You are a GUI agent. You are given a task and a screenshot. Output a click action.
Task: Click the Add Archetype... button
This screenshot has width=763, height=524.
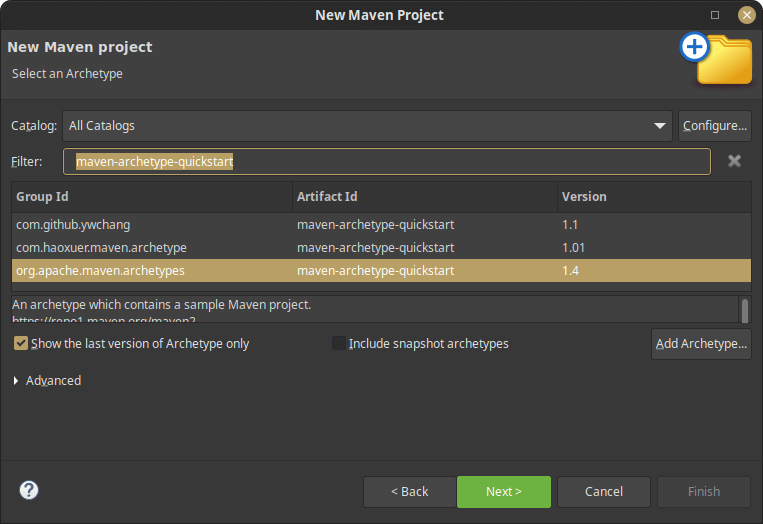pyautogui.click(x=701, y=343)
